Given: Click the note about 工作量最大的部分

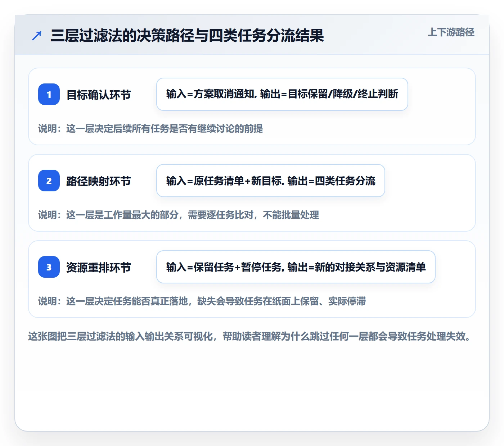Looking at the screenshot, I should pos(179,215).
